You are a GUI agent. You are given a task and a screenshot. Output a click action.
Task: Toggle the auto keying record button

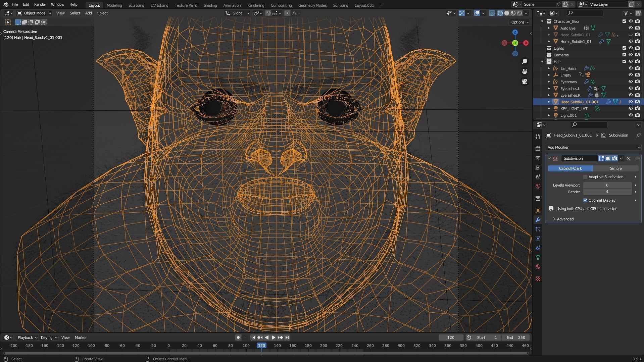(238, 338)
